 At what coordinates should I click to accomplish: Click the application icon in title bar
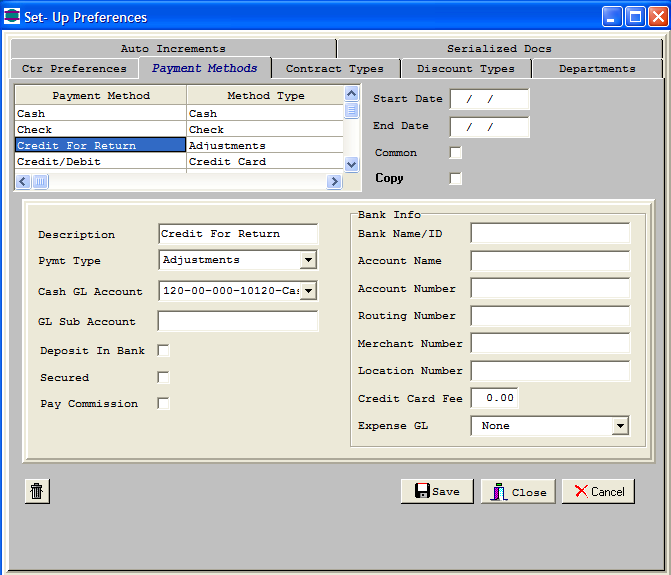point(12,17)
